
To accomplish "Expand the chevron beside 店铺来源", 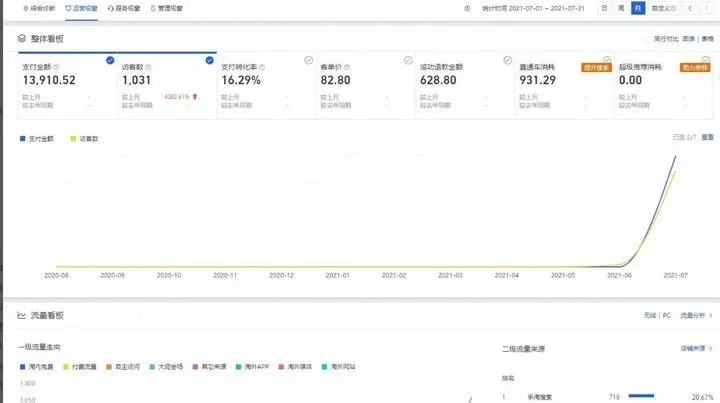I will 711,348.
